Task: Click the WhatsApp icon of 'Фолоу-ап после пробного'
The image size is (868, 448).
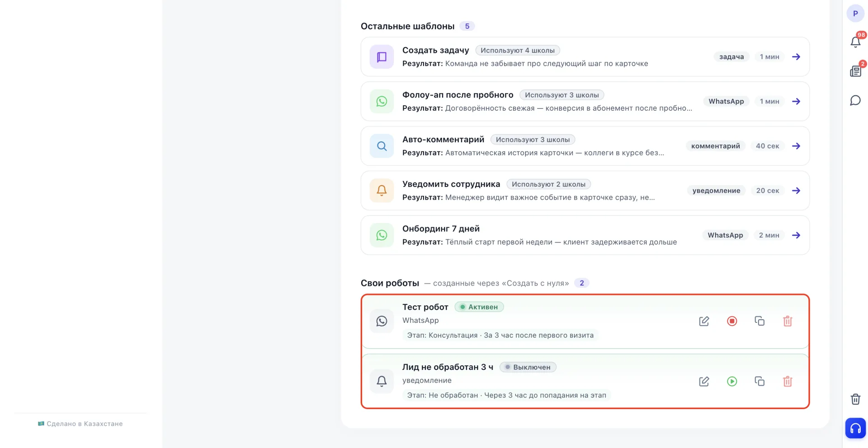Action: click(x=382, y=102)
